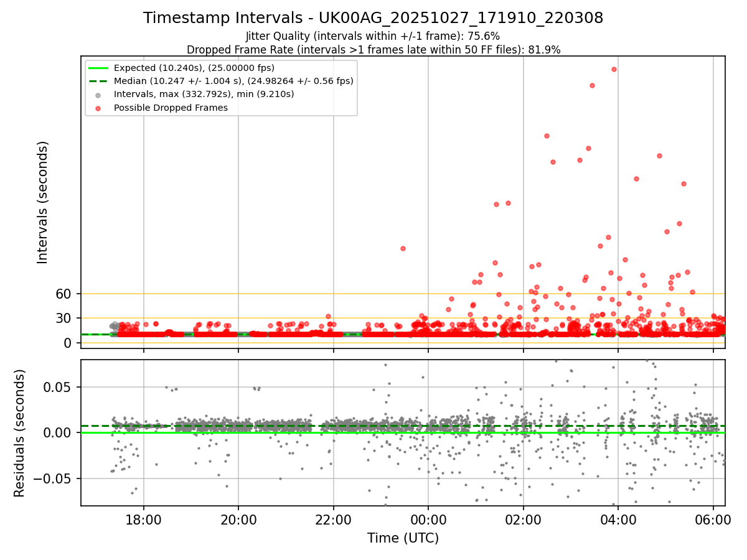This screenshot has height=560, width=747.
Task: Click the 30 tick label on intervals axis
Action: [65, 318]
